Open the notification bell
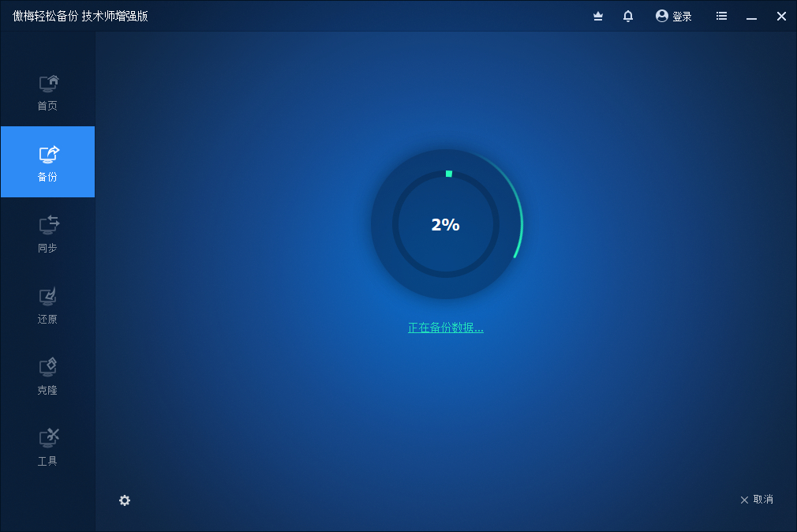 [x=628, y=17]
